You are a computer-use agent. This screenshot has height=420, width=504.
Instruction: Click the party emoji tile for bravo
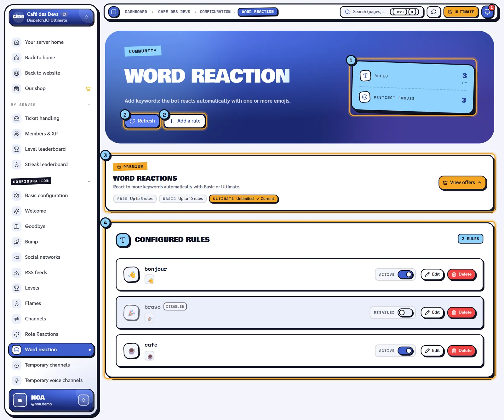(x=132, y=313)
